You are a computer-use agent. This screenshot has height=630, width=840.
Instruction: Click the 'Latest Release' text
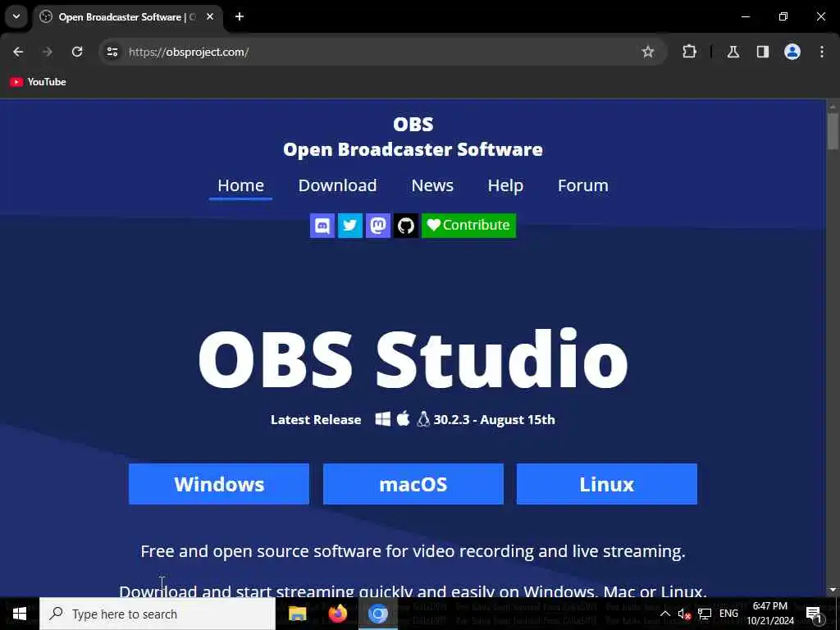316,419
